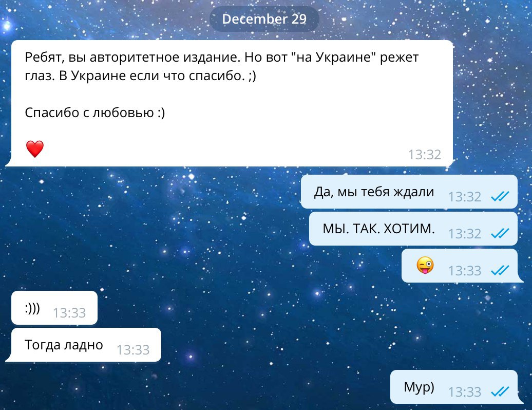The width and height of the screenshot is (532, 410).
Task: Click read checkmarks on "МЫ. ТАК. ХОТИМ."
Action: coord(500,233)
